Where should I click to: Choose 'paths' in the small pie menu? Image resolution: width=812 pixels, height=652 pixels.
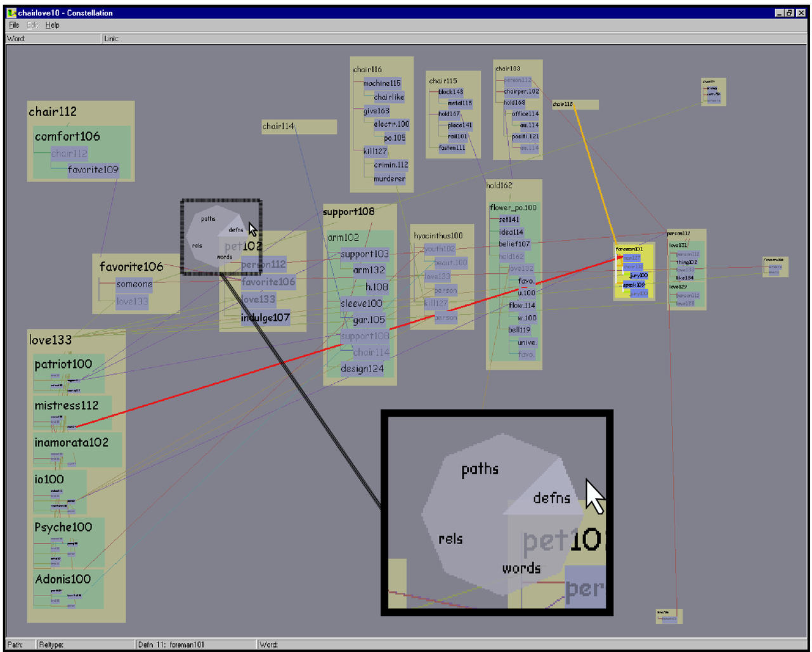click(208, 219)
